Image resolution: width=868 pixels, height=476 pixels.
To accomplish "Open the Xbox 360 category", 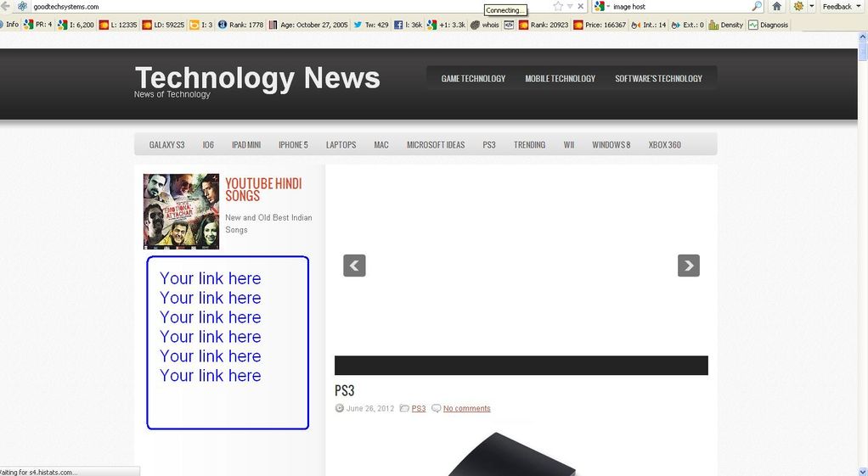I will [x=665, y=145].
